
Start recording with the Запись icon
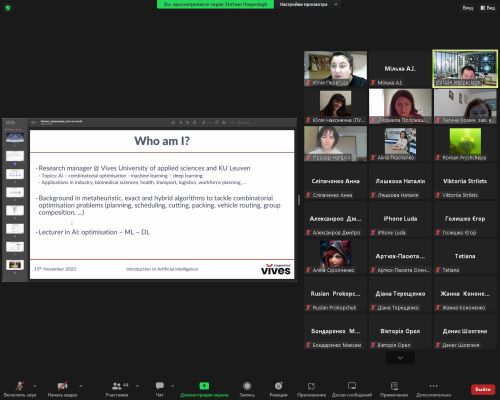pos(247,386)
